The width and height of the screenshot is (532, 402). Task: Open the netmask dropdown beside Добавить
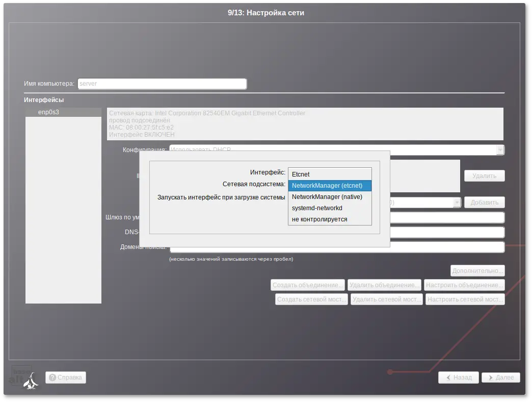coord(457,203)
